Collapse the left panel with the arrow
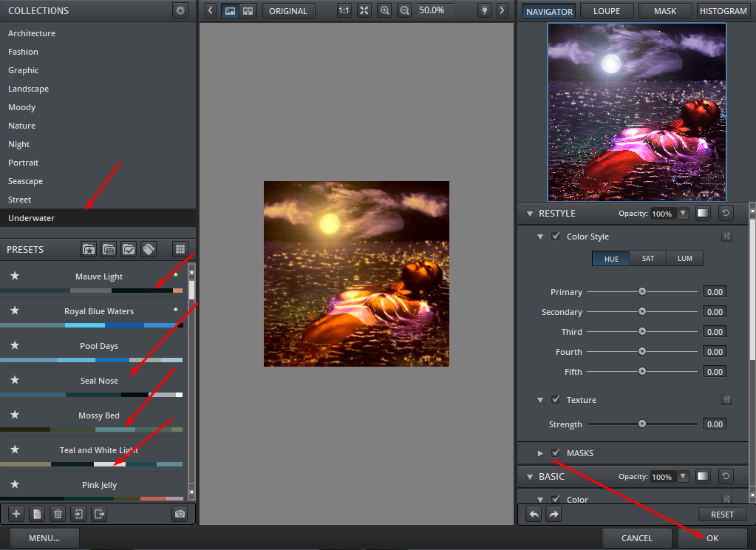The image size is (756, 550). [210, 10]
